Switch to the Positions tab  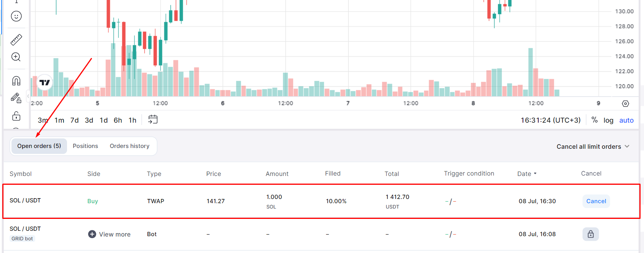85,146
